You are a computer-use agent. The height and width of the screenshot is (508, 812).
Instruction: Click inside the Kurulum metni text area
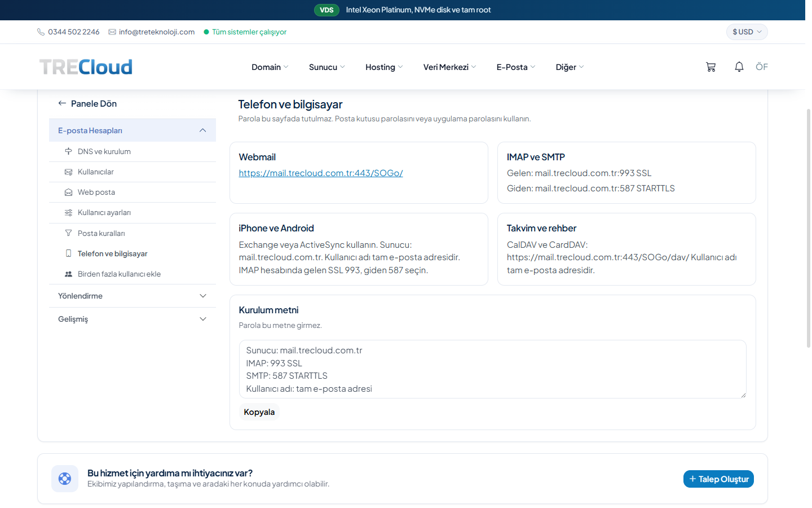click(492, 369)
